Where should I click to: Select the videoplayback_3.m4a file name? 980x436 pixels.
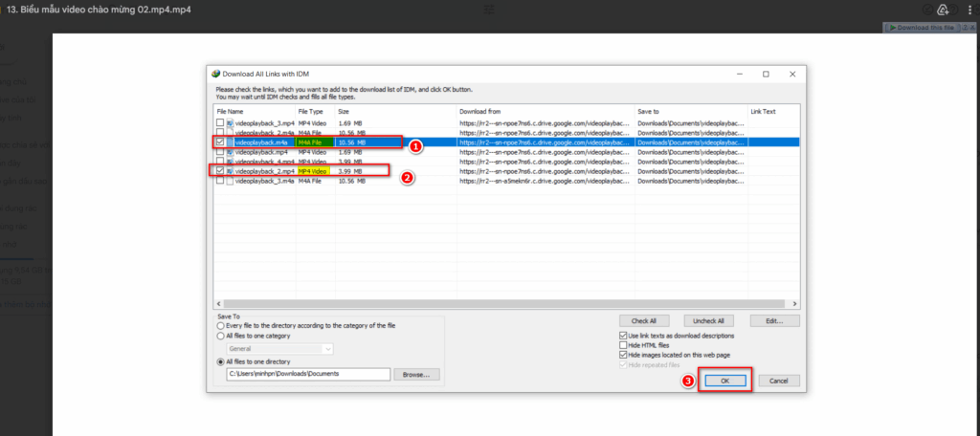(x=264, y=181)
